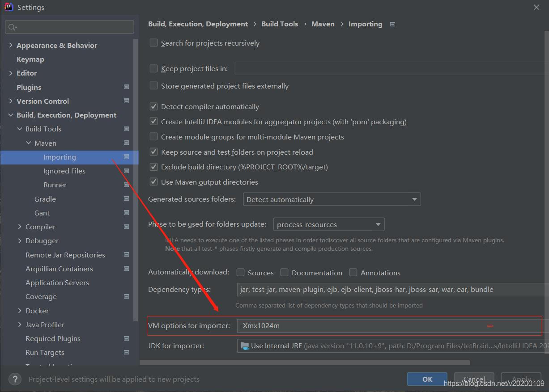Click the search magnifier icon in settings

pyautogui.click(x=13, y=27)
